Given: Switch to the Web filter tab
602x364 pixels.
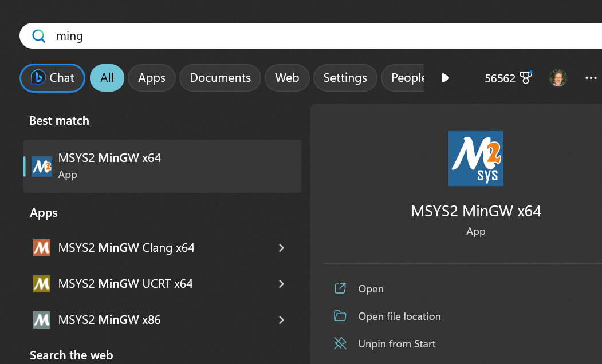Looking at the screenshot, I should pyautogui.click(x=287, y=78).
